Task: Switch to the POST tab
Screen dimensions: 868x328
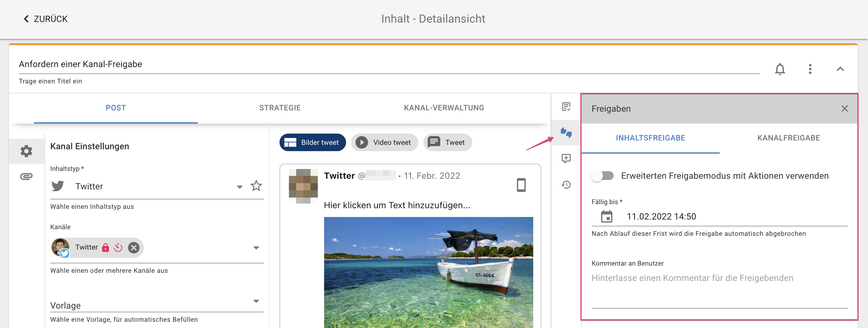Action: (116, 108)
